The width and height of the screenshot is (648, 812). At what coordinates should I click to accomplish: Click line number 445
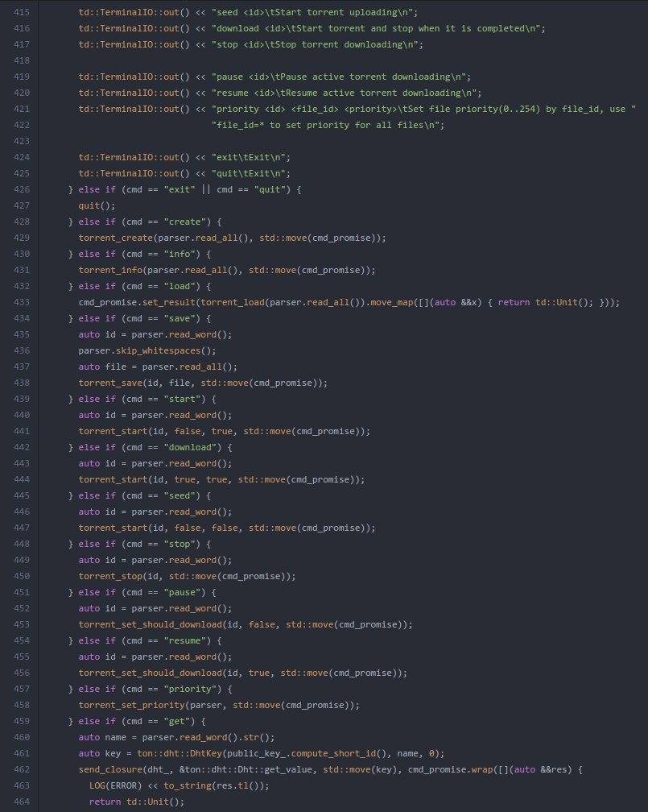[22, 495]
